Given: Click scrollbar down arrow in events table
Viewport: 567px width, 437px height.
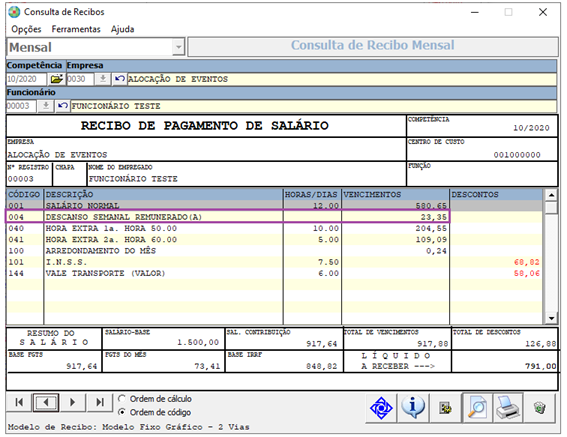Looking at the screenshot, I should pyautogui.click(x=551, y=318).
